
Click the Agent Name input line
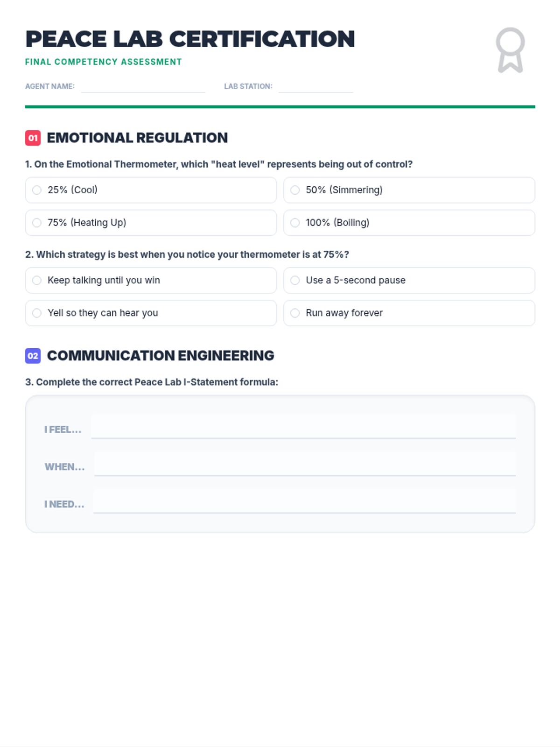pyautogui.click(x=143, y=86)
